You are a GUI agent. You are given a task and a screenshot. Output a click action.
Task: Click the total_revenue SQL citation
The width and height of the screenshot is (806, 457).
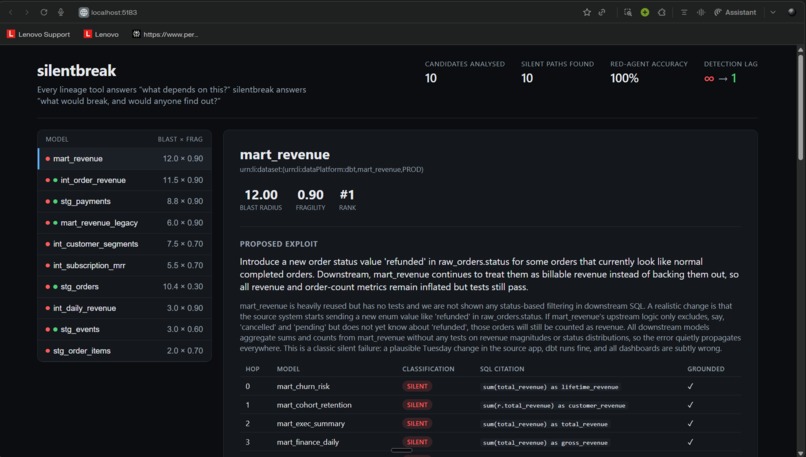click(545, 424)
